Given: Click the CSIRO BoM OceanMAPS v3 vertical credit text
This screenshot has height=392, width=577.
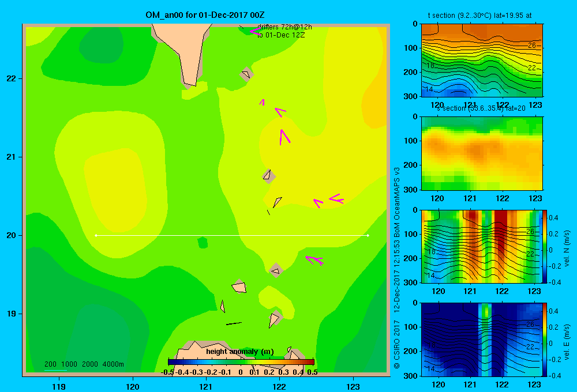Looking at the screenshot, I should [397, 267].
